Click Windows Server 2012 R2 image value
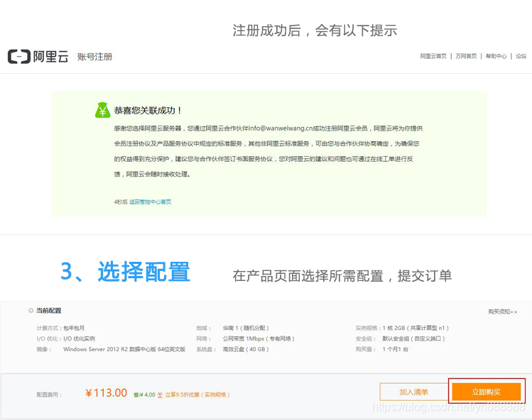The image size is (532, 420). tap(124, 349)
